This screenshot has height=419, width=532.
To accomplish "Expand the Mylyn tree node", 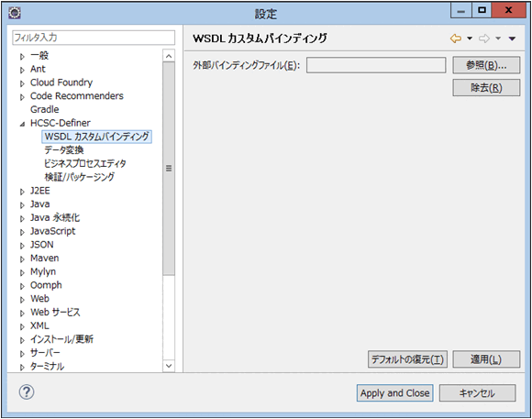I will pos(22,273).
